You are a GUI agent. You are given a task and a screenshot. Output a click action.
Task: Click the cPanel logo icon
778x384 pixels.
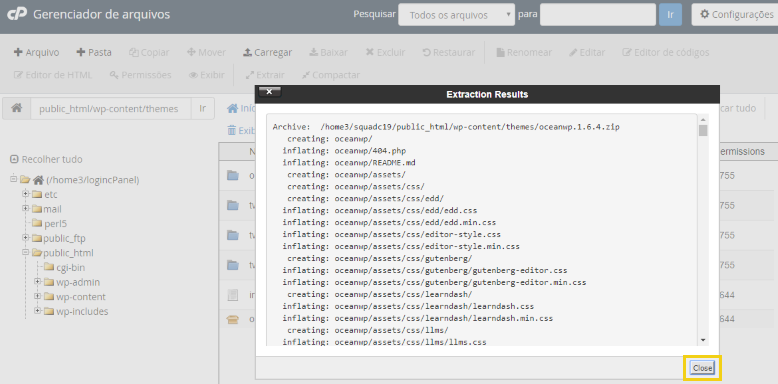click(16, 15)
